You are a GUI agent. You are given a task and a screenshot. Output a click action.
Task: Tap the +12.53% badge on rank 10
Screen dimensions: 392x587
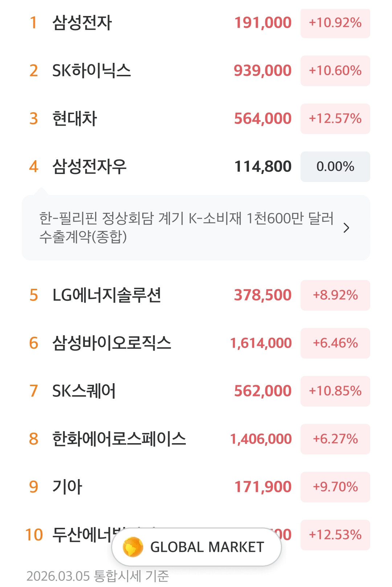335,535
